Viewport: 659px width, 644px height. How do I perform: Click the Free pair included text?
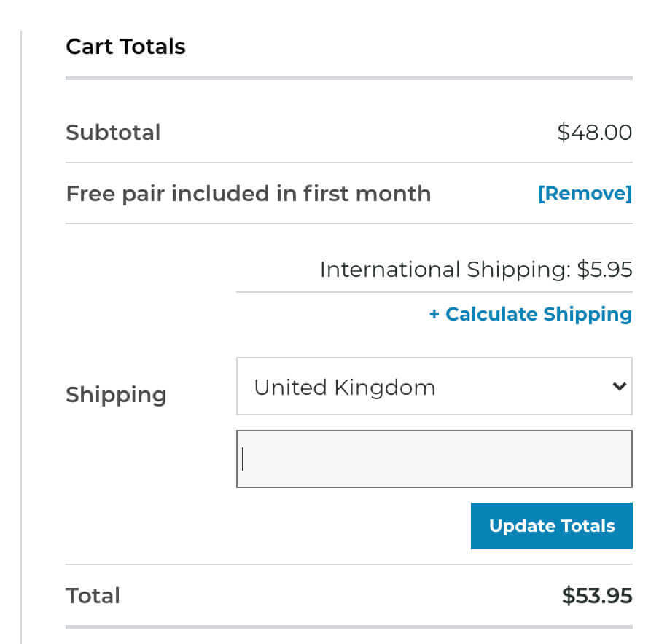tap(248, 193)
